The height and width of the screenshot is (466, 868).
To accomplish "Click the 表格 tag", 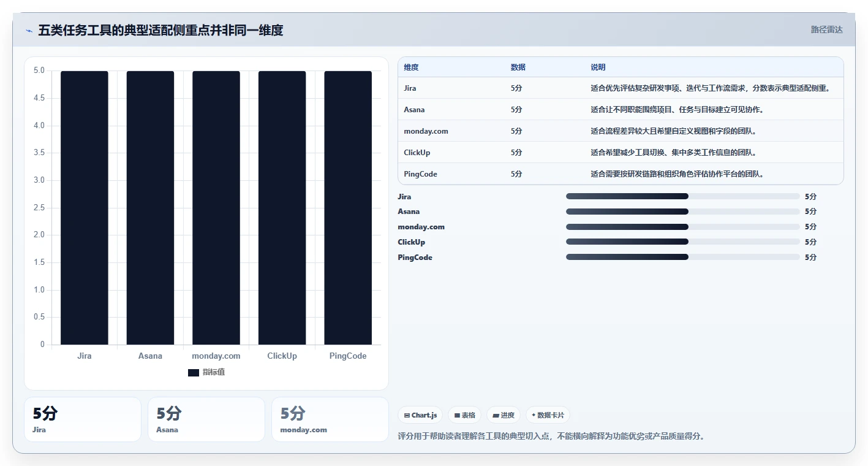I will [x=465, y=415].
